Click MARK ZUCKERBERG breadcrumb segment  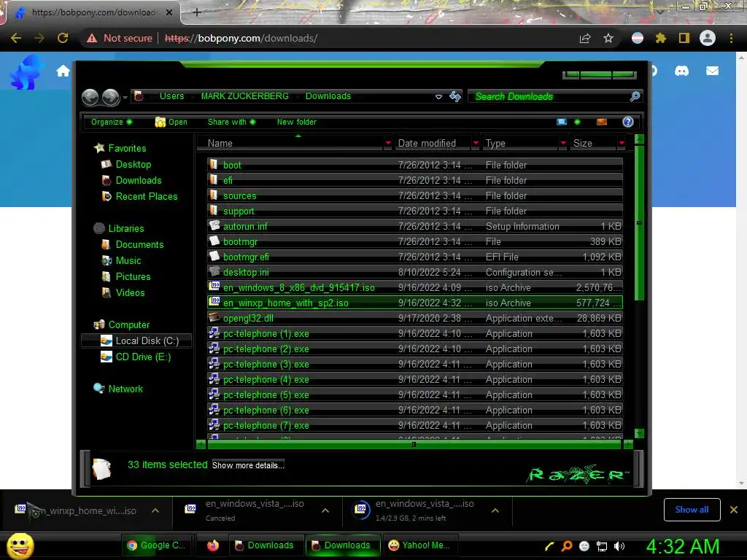(245, 96)
